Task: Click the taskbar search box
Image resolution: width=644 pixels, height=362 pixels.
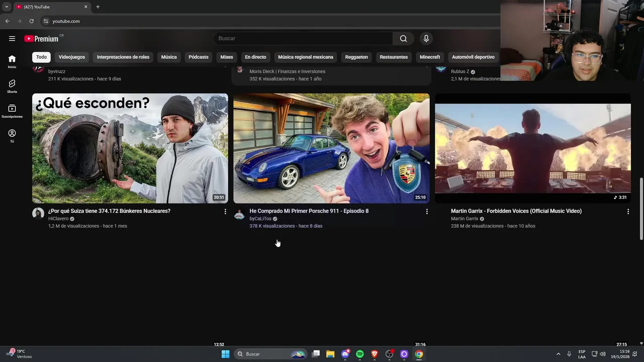Action: click(271, 354)
